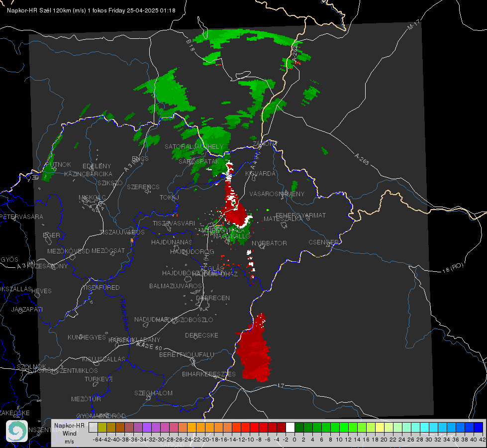Click the VÁSÁROSNAMÉNY town label
Viewport: 487px width, 448px height.
(277, 194)
